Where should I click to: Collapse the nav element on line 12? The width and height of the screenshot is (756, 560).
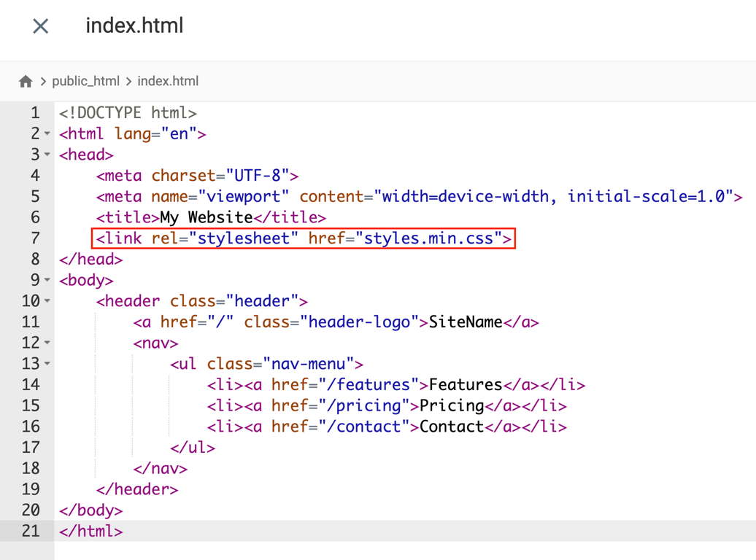point(45,343)
